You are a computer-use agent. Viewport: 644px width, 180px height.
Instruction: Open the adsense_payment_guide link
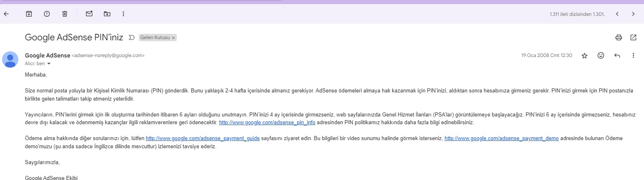[x=202, y=138]
